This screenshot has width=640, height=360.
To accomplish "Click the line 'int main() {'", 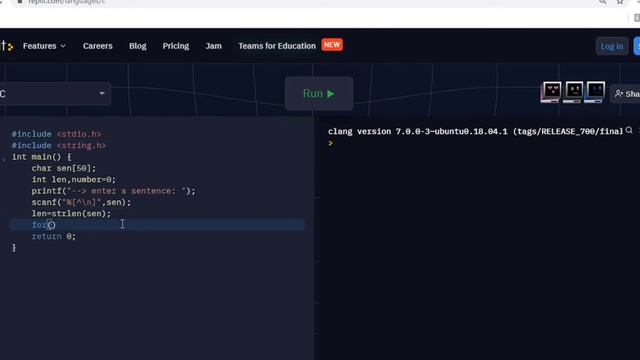I will pos(41,157).
